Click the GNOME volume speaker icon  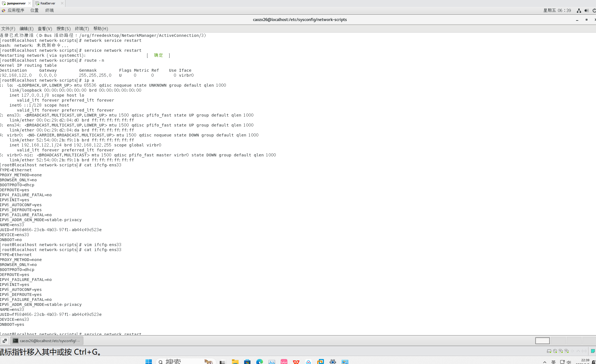coord(586,11)
